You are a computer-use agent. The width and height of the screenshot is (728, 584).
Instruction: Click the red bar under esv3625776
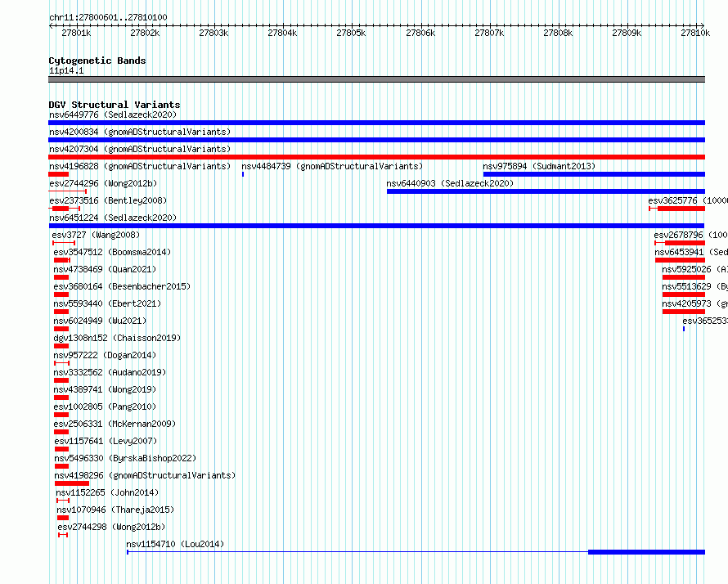pyautogui.click(x=681, y=209)
